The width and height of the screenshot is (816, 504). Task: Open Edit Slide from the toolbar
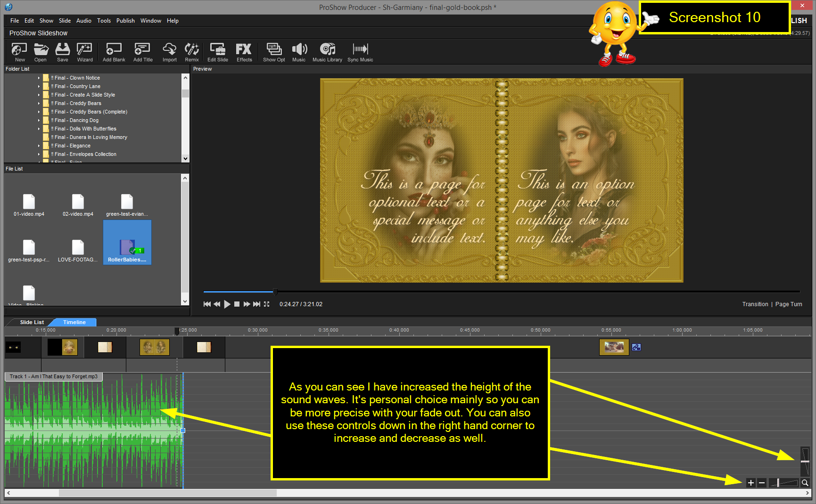click(218, 52)
